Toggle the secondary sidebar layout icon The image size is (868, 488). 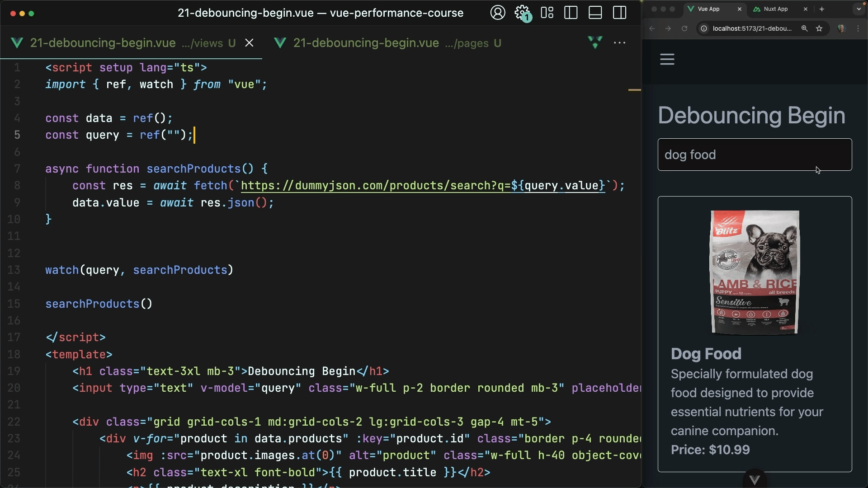tap(619, 13)
